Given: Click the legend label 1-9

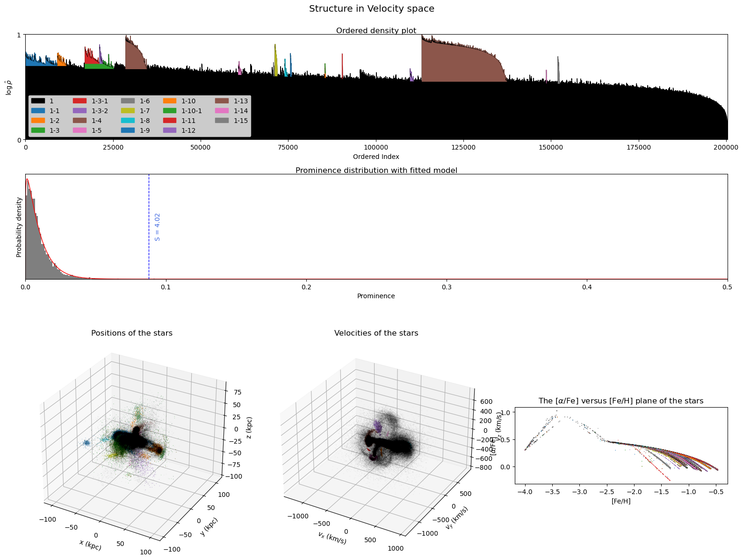Looking at the screenshot, I should coord(145,130).
